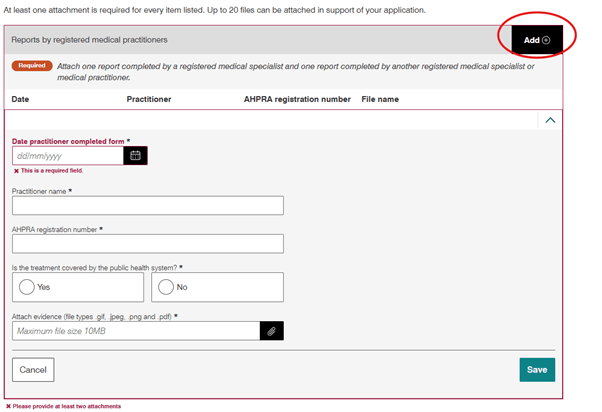
Task: Click the paperclip attach file icon
Action: coord(272,331)
